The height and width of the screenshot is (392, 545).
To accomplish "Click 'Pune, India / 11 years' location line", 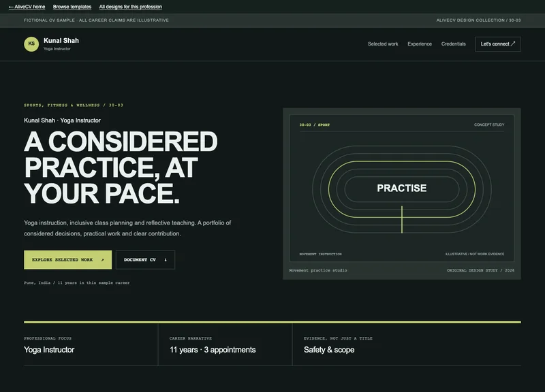I will [76, 282].
